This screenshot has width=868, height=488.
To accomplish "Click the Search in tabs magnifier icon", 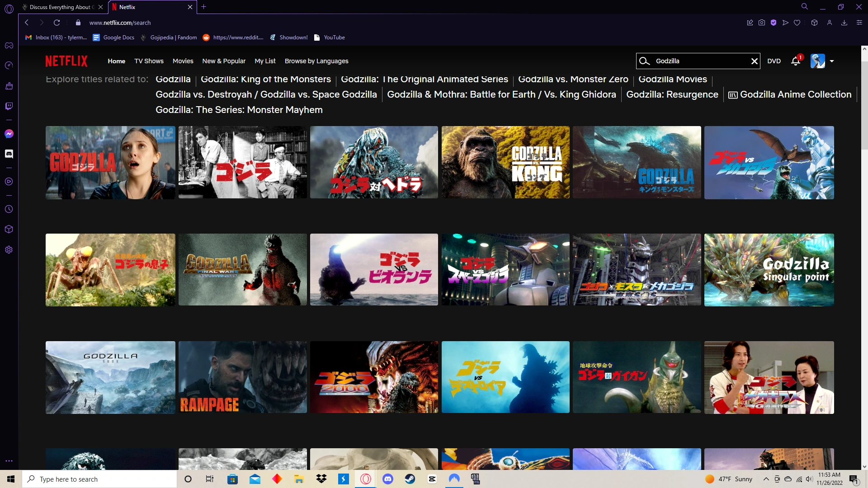I will 805,7.
